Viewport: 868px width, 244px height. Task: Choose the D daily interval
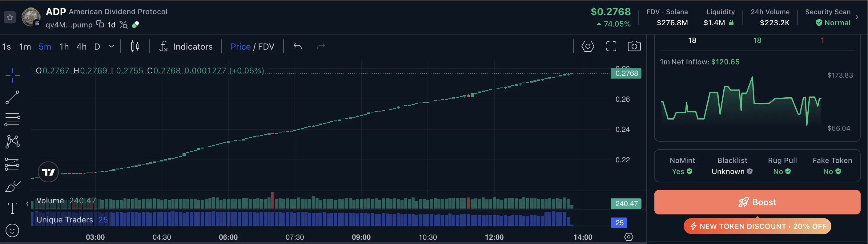coord(97,47)
